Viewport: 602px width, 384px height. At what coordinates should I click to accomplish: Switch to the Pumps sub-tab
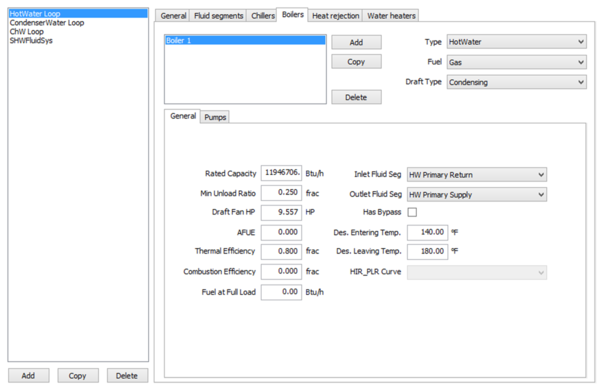(x=215, y=117)
